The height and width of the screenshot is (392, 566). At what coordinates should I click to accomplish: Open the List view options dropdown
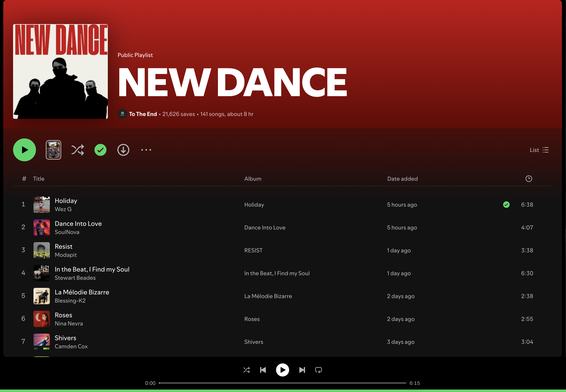pos(539,150)
